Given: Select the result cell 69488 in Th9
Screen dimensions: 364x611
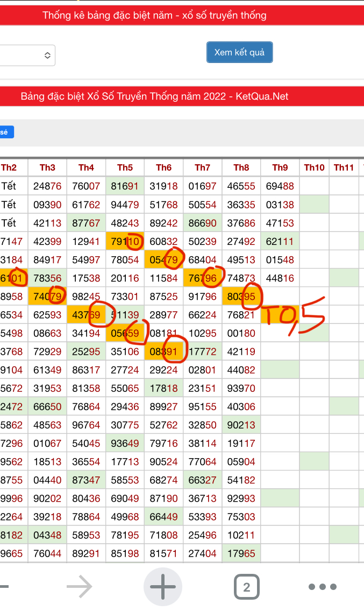Looking at the screenshot, I should pyautogui.click(x=280, y=186).
